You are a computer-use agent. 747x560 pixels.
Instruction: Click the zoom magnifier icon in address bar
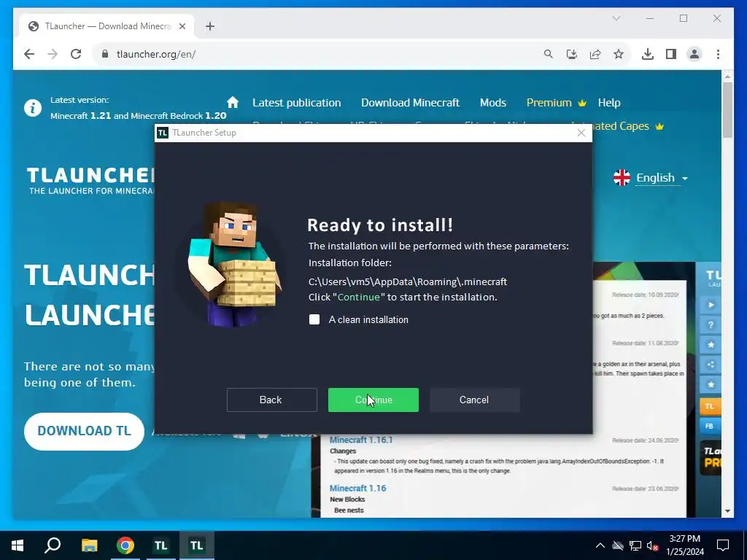point(549,54)
